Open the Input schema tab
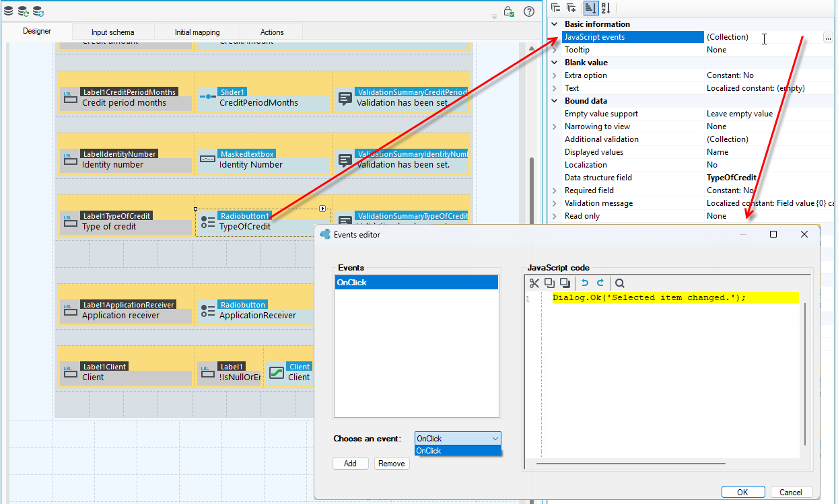 (x=113, y=32)
